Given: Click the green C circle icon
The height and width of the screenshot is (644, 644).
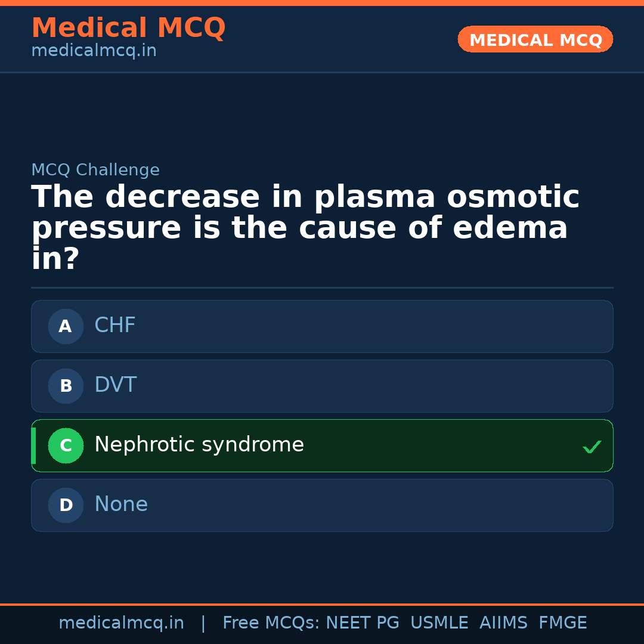Looking at the screenshot, I should click(66, 445).
